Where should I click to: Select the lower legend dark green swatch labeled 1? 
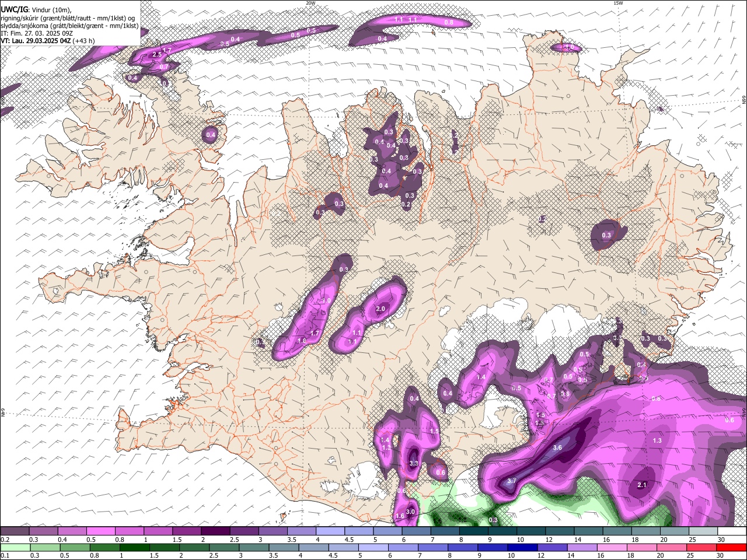click(134, 547)
